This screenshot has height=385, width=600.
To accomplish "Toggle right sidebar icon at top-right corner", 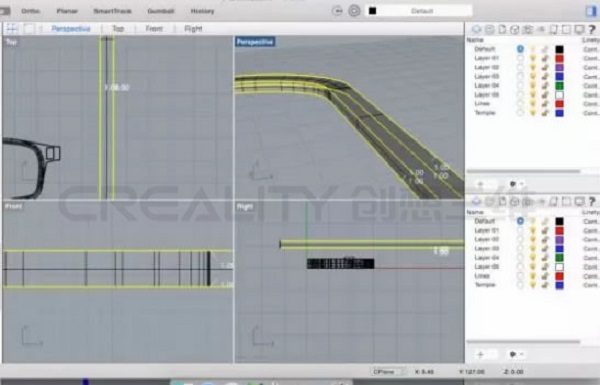I will point(591,11).
